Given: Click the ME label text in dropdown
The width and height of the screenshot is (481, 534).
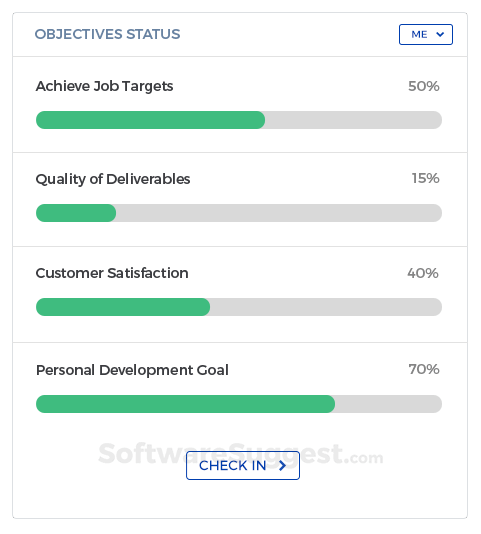Looking at the screenshot, I should click(x=419, y=34).
